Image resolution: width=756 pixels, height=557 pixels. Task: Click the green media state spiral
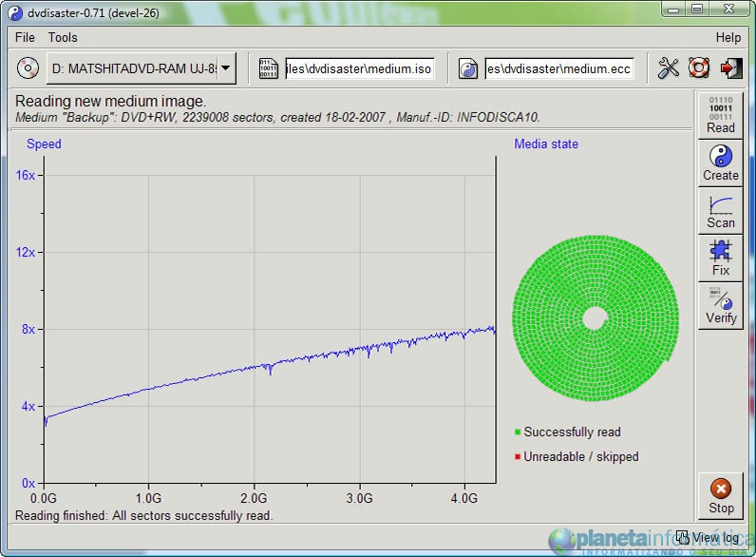(x=595, y=317)
